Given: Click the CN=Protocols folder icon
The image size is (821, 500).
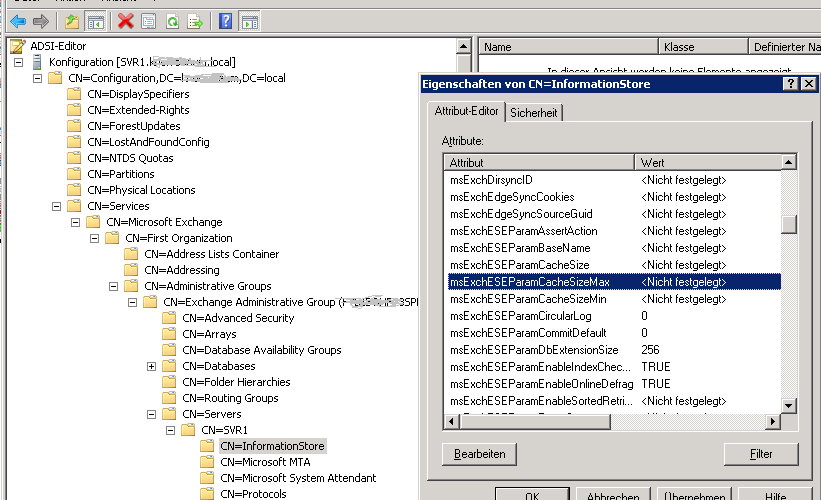Looking at the screenshot, I should 207,494.
